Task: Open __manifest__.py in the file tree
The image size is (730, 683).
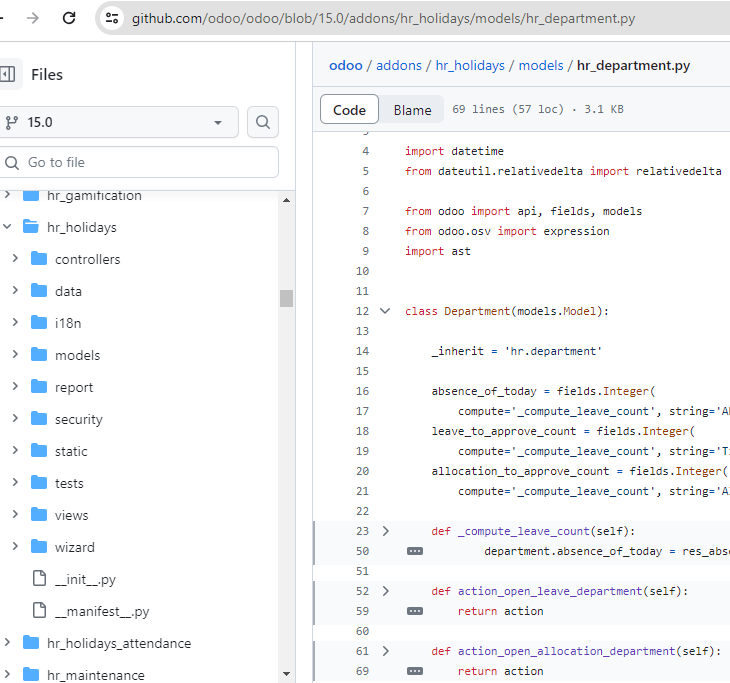Action: 102,612
